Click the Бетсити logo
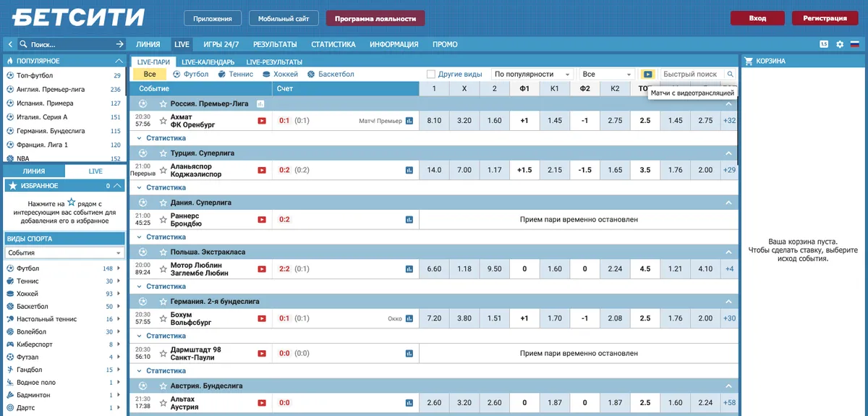The image size is (868, 416). (79, 17)
